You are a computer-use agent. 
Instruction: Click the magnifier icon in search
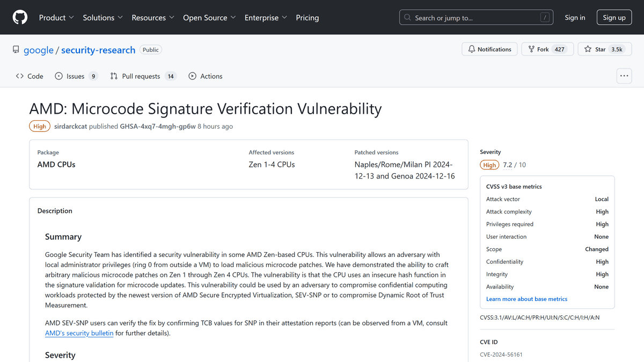(x=408, y=18)
